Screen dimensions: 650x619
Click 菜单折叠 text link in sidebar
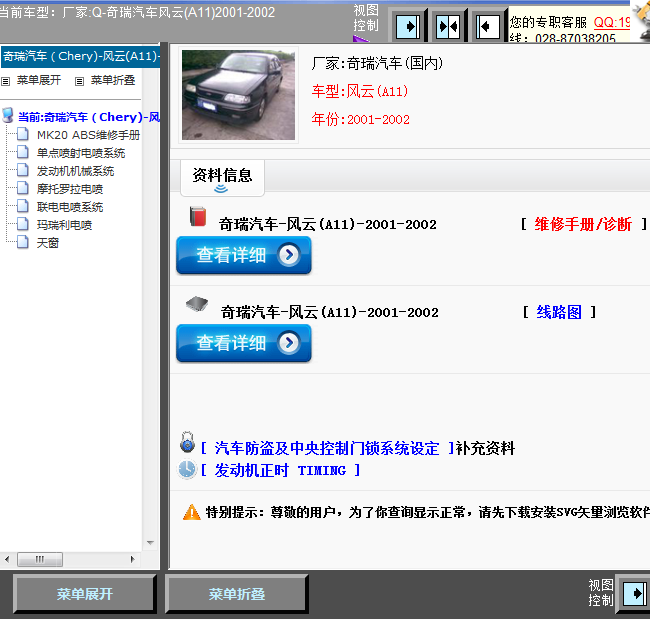113,80
